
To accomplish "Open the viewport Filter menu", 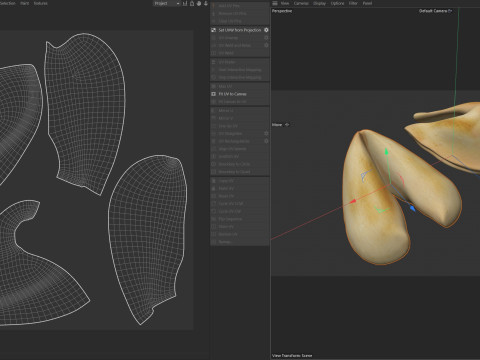I will tap(353, 3).
